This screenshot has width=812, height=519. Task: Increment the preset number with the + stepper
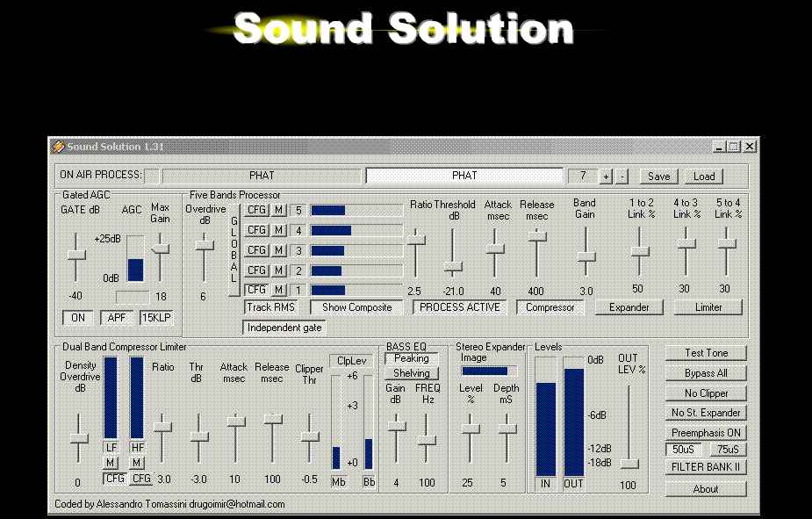pyautogui.click(x=606, y=175)
